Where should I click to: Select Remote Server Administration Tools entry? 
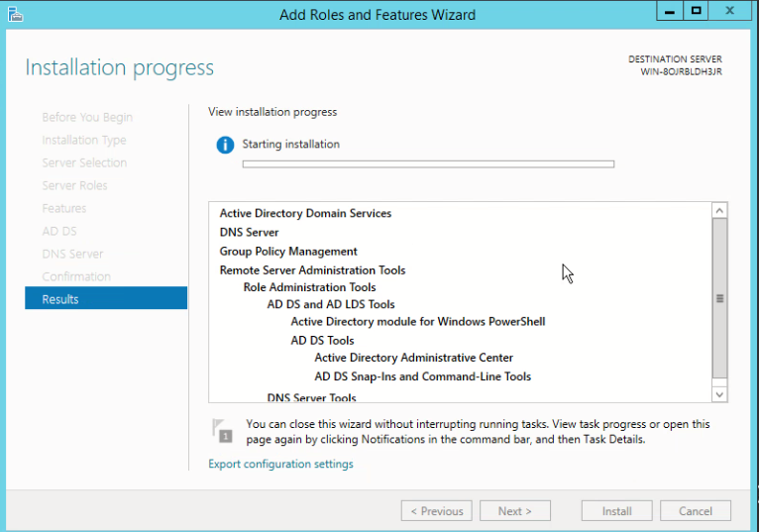[x=312, y=269]
